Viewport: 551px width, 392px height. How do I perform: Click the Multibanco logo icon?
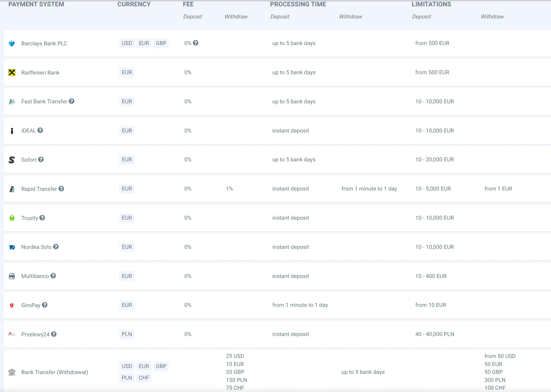pos(12,276)
